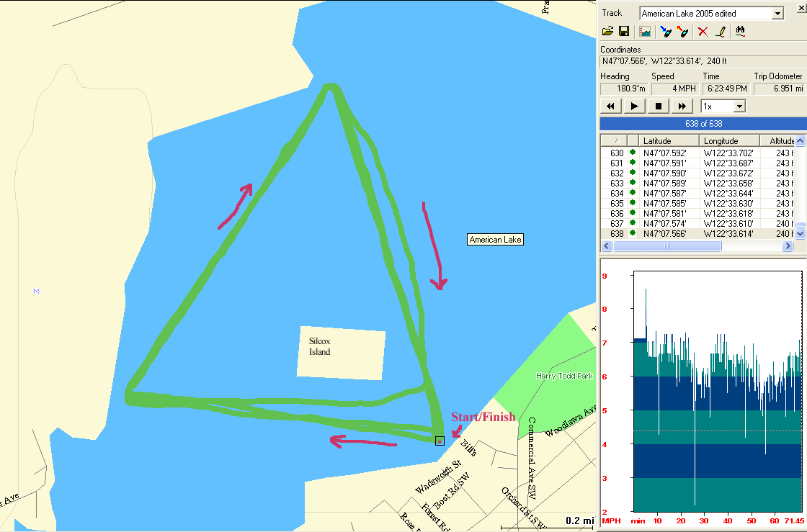The width and height of the screenshot is (807, 532).
Task: Delete the track with red X icon
Action: pos(703,32)
